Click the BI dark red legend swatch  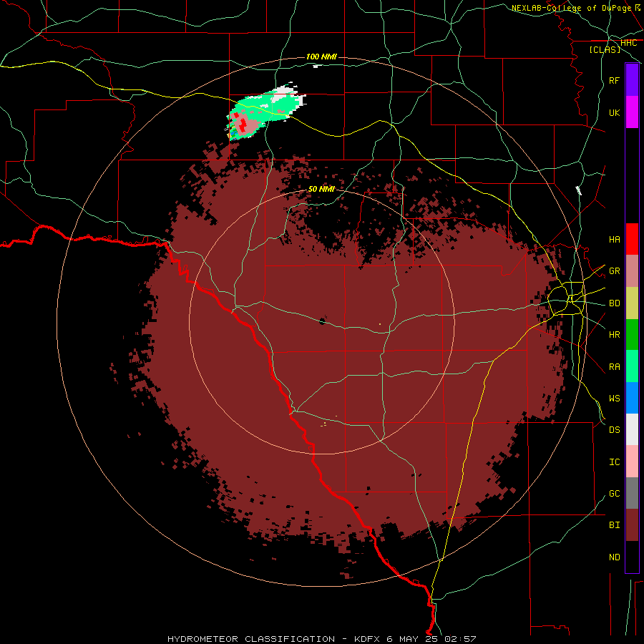click(632, 525)
